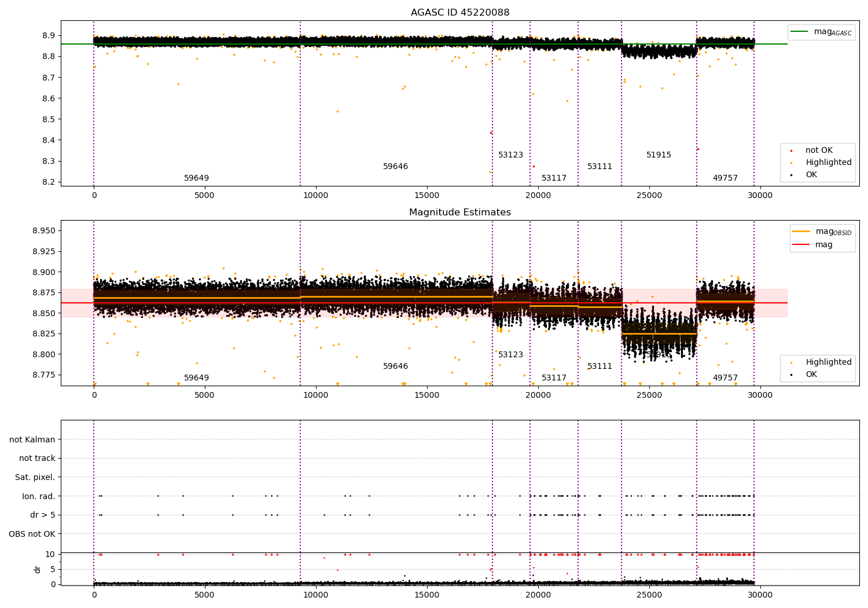Click OBSID label 53123 in the top plot
The height and width of the screenshot is (608, 868).
point(511,155)
